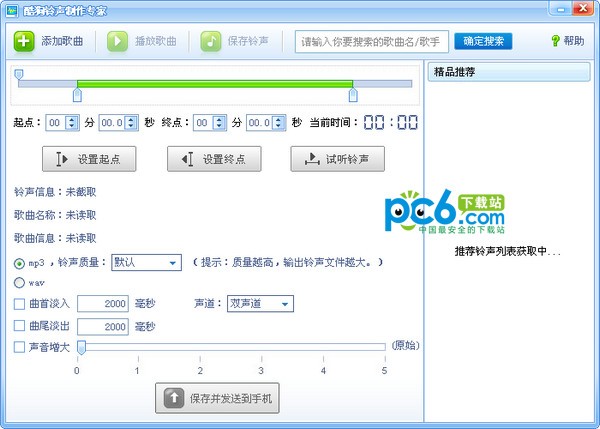
Task: Click the end point minutes stepper
Action: (x=219, y=122)
